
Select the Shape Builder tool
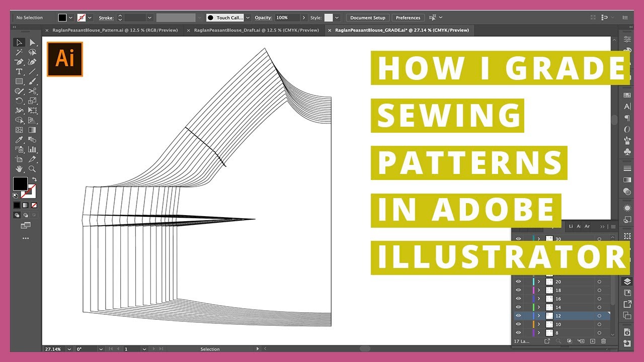point(19,120)
